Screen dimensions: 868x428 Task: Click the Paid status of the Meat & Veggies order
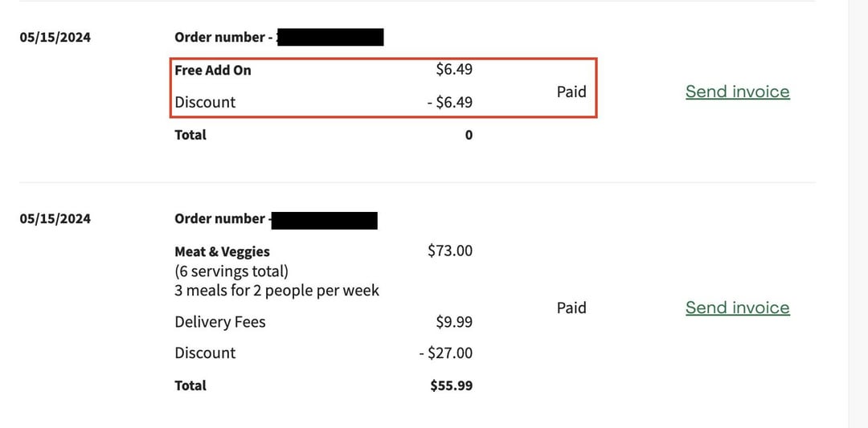click(571, 308)
